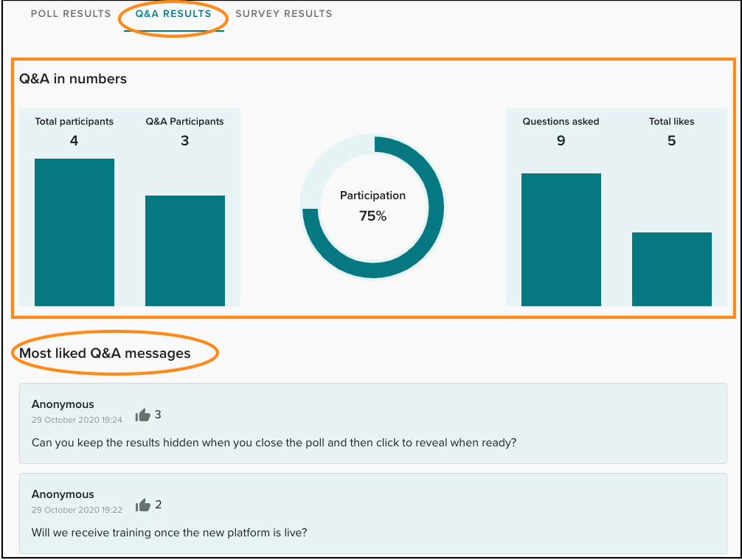742x560 pixels.
Task: Open the Survey Results tab
Action: (x=284, y=14)
